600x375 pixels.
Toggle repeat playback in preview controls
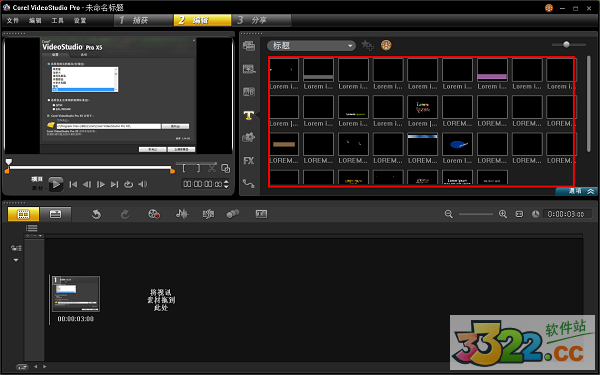129,184
